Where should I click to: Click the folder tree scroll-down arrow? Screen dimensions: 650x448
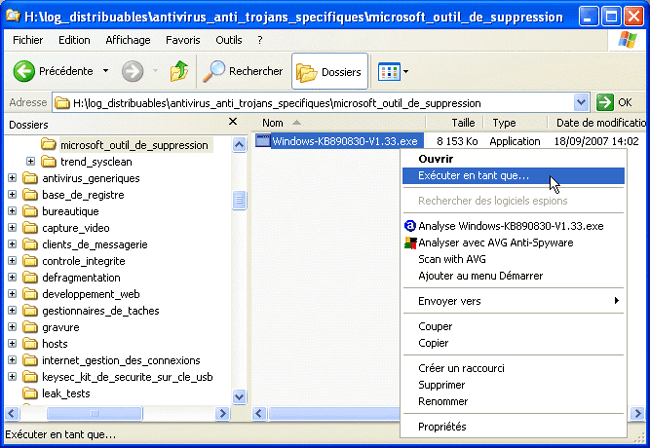239,396
